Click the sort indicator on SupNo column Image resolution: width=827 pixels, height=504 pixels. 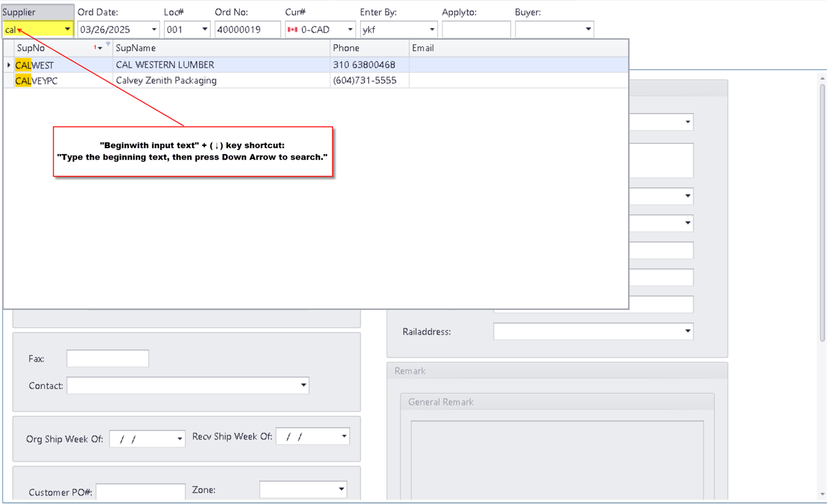tap(98, 48)
